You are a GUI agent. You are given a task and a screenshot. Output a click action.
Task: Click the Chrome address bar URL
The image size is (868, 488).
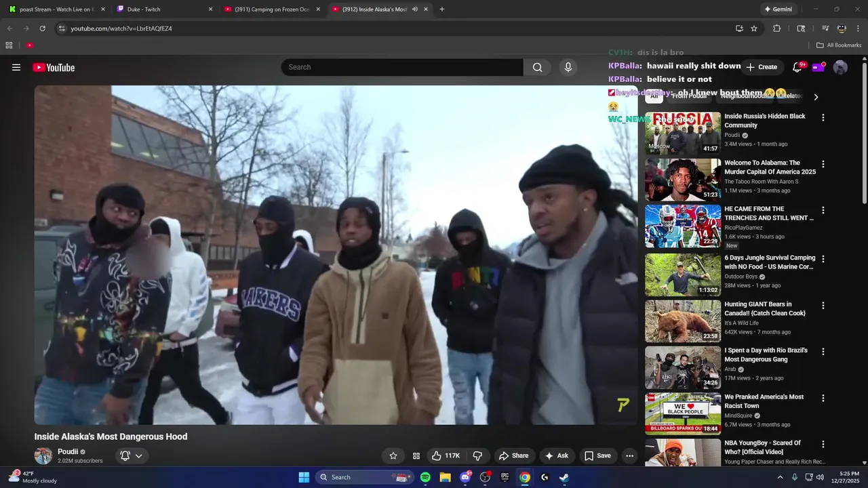coord(121,28)
